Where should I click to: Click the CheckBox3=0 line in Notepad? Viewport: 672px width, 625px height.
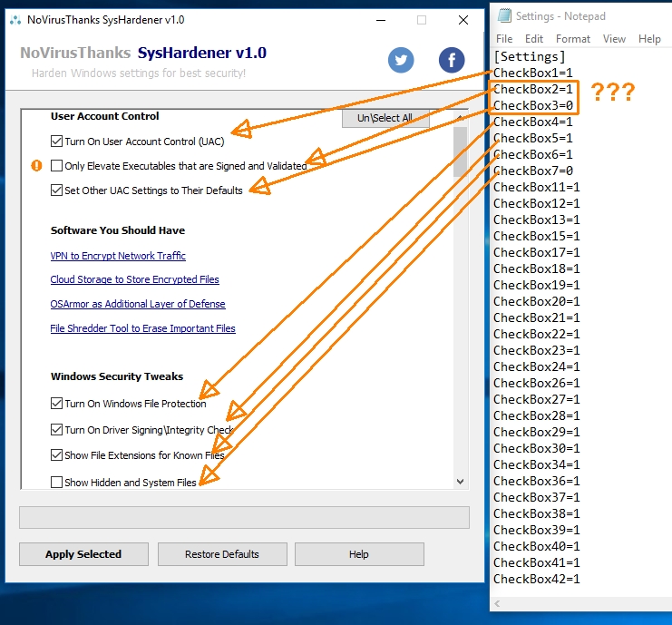(533, 105)
